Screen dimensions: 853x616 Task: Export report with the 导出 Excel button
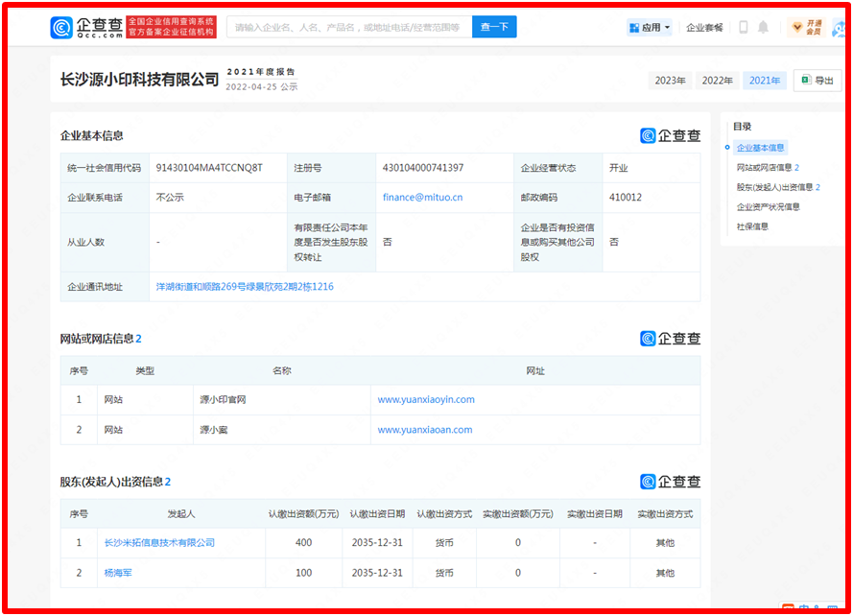(816, 81)
